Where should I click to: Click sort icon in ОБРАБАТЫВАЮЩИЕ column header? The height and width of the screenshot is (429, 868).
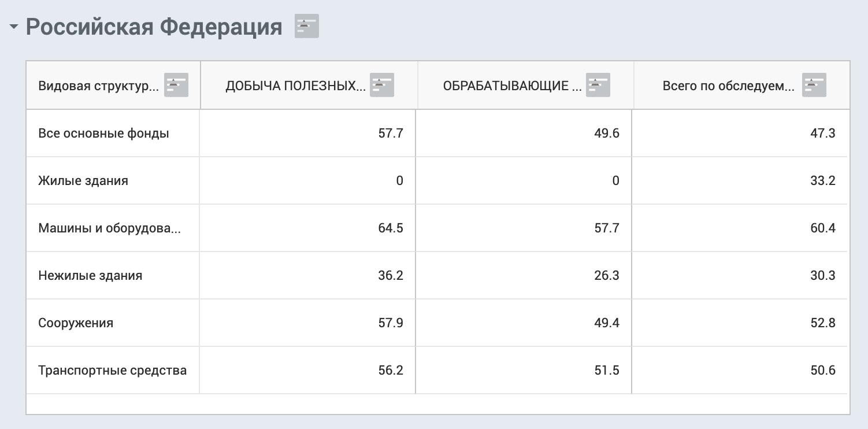click(x=598, y=85)
